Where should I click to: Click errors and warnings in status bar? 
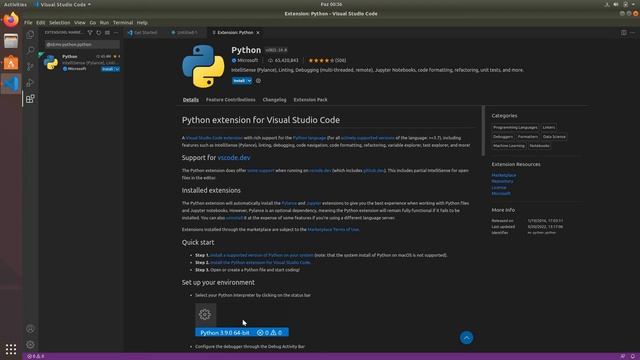coord(36,356)
